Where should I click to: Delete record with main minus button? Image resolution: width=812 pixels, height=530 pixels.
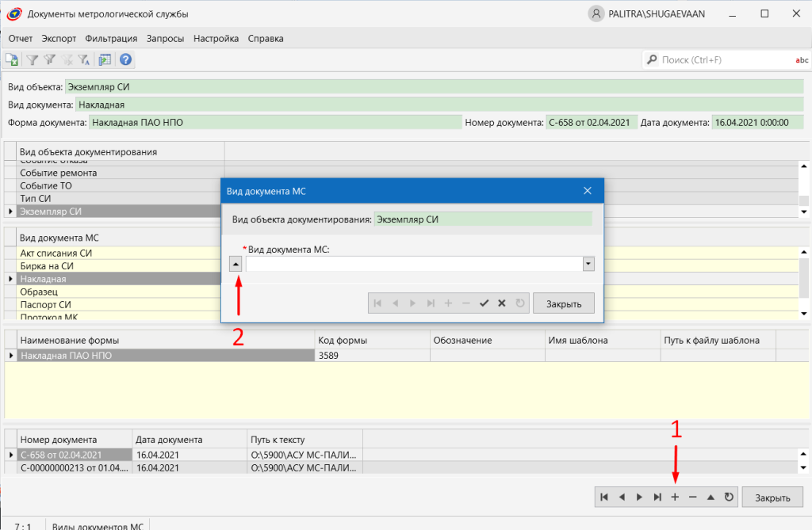[x=693, y=497]
